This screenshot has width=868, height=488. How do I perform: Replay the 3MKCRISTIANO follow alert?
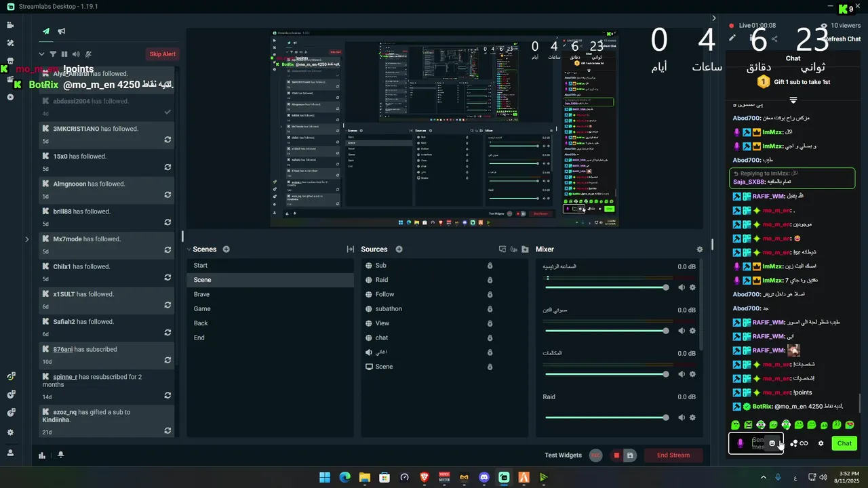pos(167,140)
